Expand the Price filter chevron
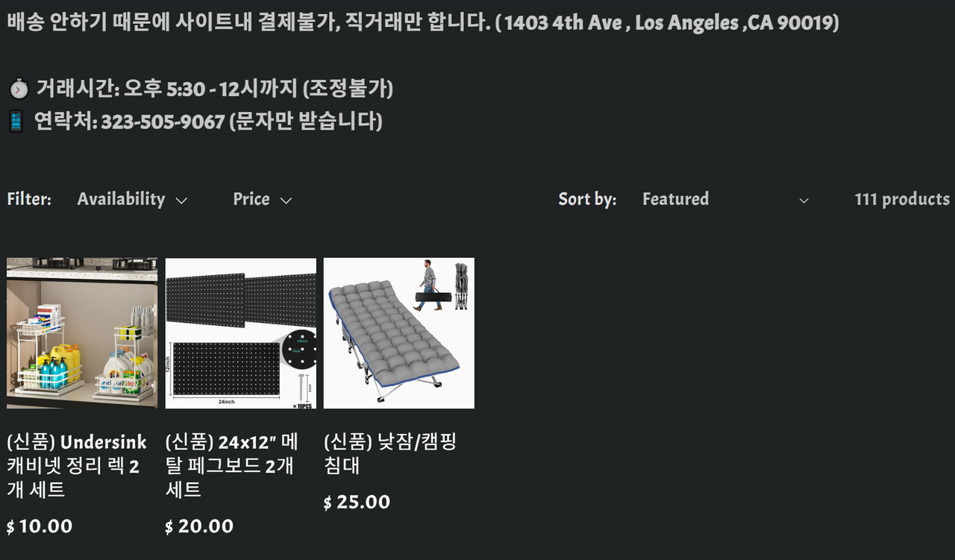The height and width of the screenshot is (560, 955). click(x=286, y=201)
